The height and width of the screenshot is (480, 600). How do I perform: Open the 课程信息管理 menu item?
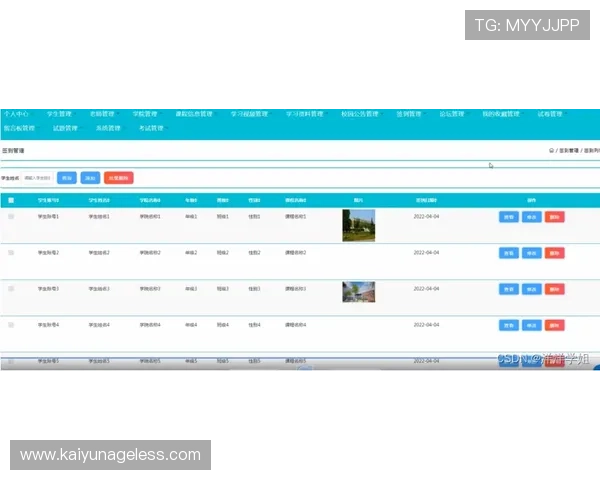tap(194, 114)
